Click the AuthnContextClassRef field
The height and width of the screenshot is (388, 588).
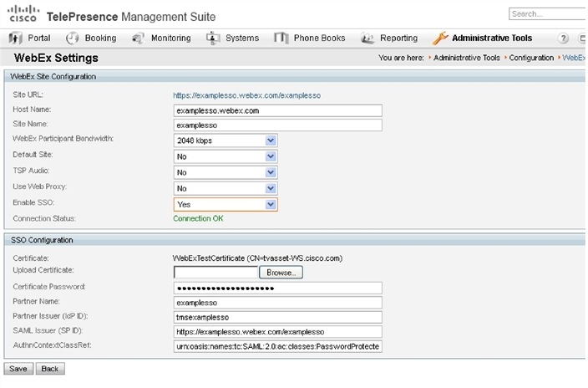tap(278, 346)
